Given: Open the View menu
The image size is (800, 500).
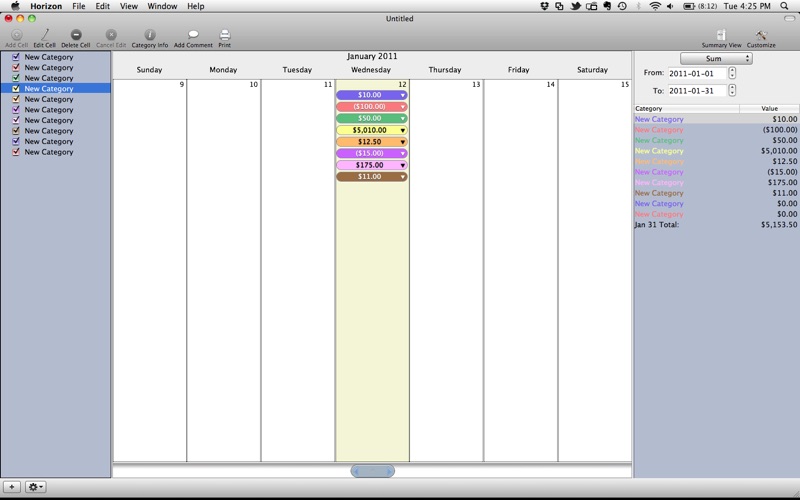Looking at the screenshot, I should pyautogui.click(x=129, y=6).
